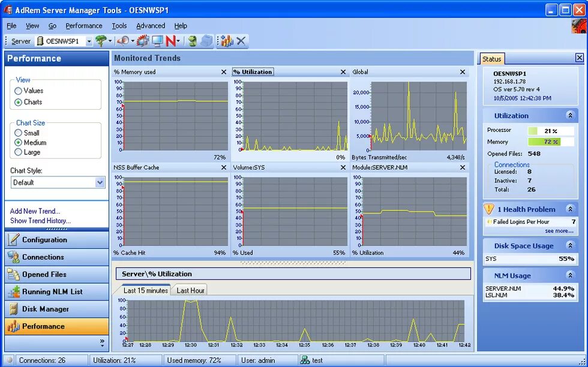This screenshot has width=588, height=367.
Task: Click the Memory 72% usage bar
Action: tap(551, 142)
